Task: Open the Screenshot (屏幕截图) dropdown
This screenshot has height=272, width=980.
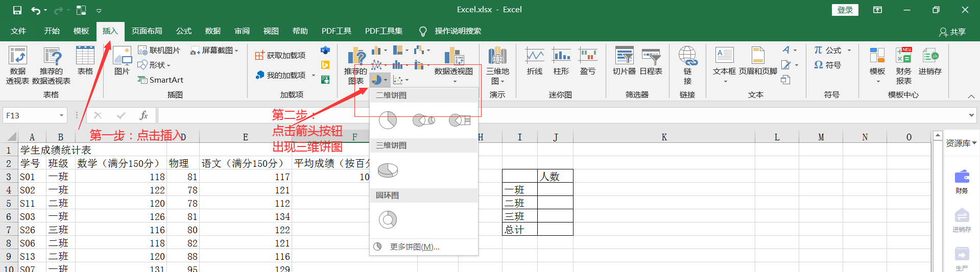Action: pos(214,50)
